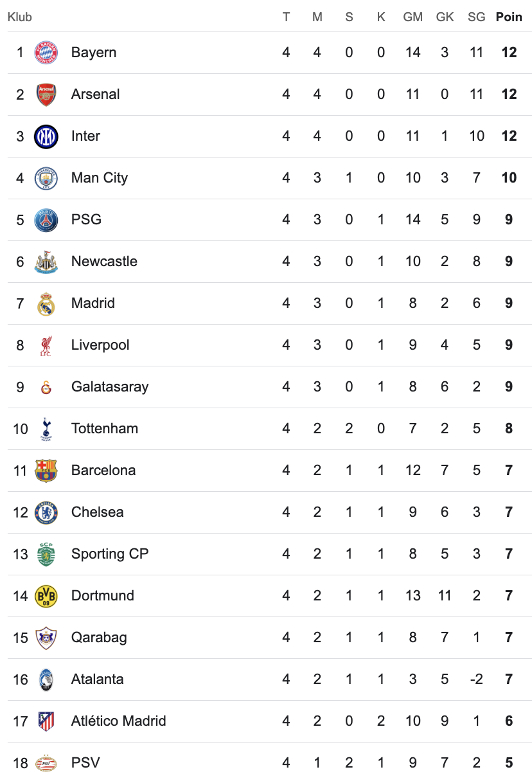
Task: Click the Newcastle crest icon
Action: [46, 262]
